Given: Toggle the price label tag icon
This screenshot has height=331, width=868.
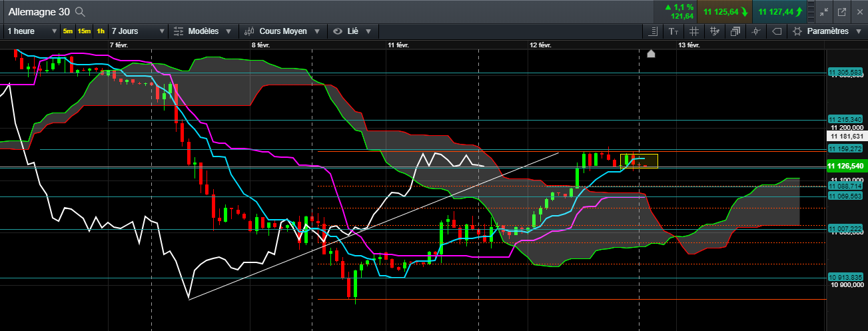Looking at the screenshot, I should (777, 31).
